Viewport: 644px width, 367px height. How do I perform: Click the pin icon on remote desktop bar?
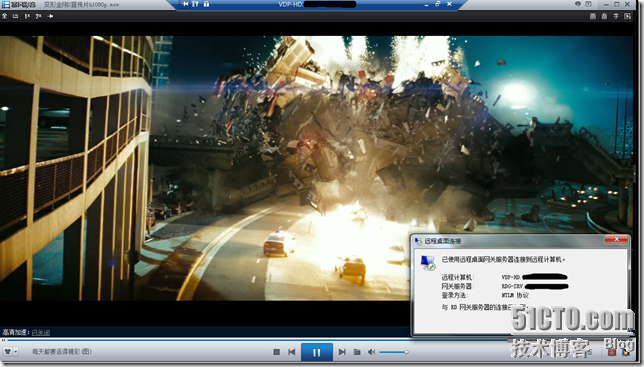[x=186, y=4]
